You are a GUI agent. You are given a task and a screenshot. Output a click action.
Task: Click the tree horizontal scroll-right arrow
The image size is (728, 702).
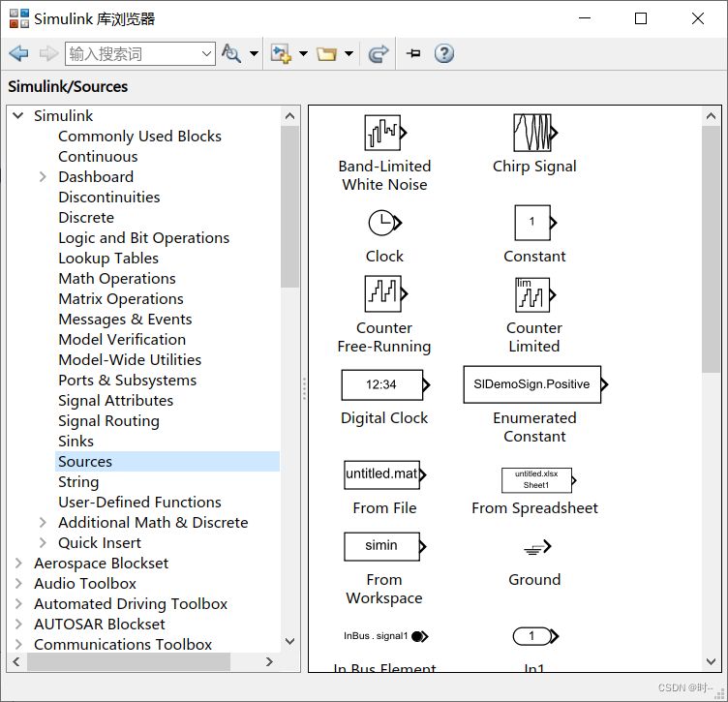tap(269, 661)
